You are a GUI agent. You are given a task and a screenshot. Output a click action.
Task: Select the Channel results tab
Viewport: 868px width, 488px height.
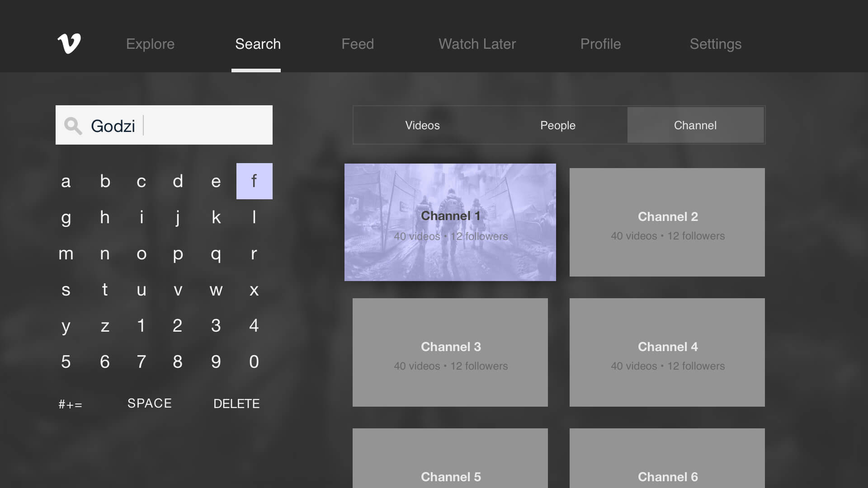pyautogui.click(x=695, y=125)
